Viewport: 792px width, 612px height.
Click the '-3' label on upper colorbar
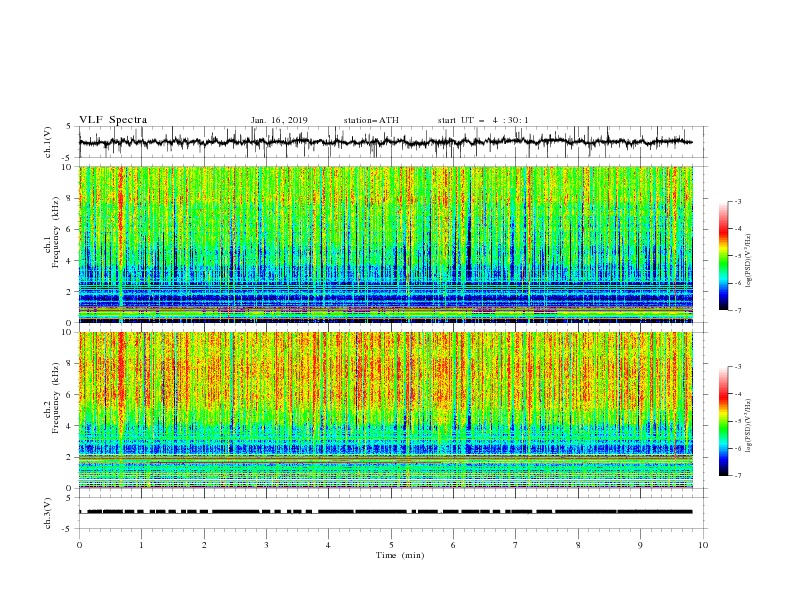(x=737, y=201)
